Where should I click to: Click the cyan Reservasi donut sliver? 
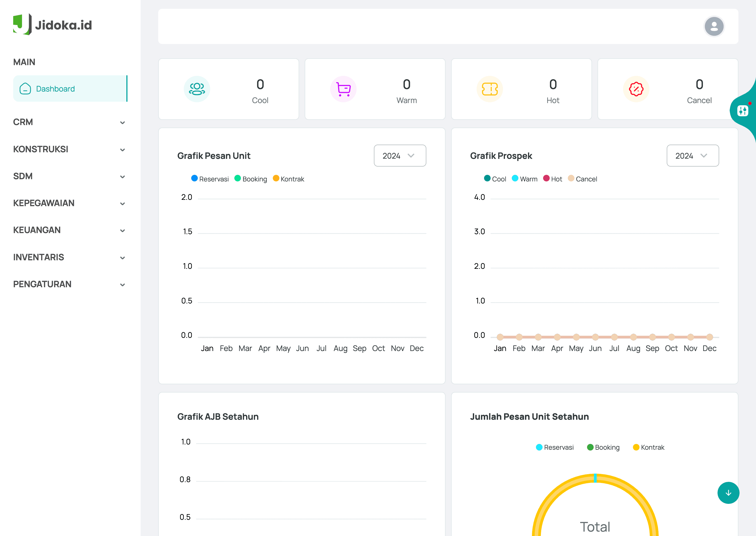(x=595, y=478)
